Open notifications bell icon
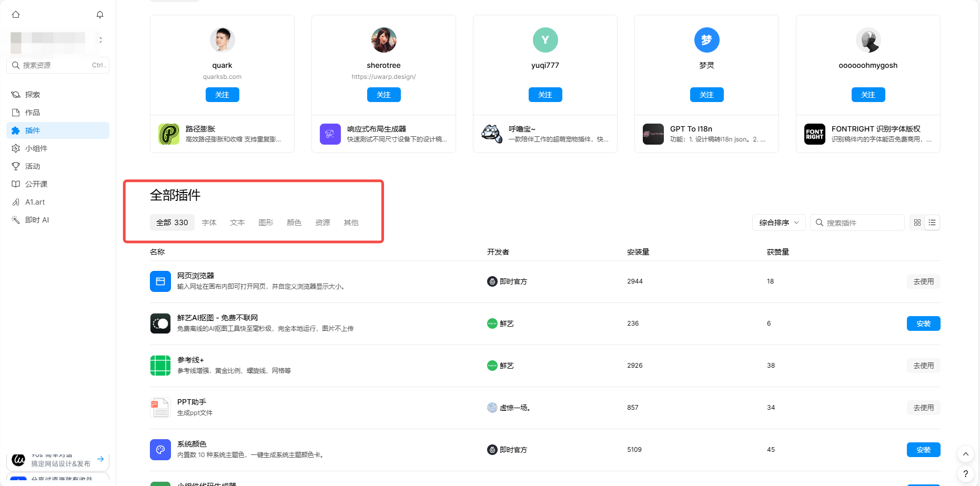 [x=100, y=15]
